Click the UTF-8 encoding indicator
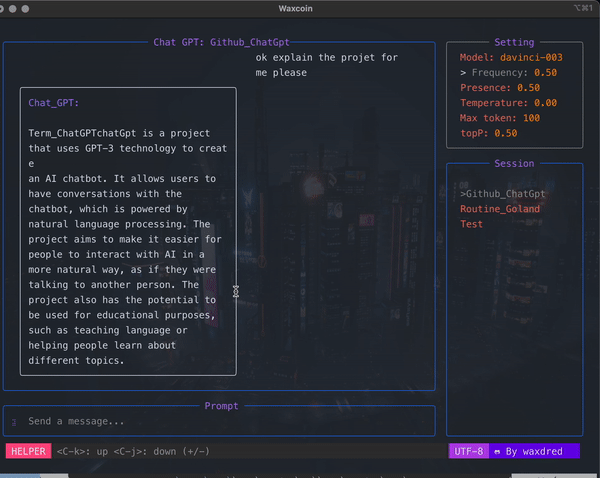Screen dimensions: 600x478 click(468, 451)
